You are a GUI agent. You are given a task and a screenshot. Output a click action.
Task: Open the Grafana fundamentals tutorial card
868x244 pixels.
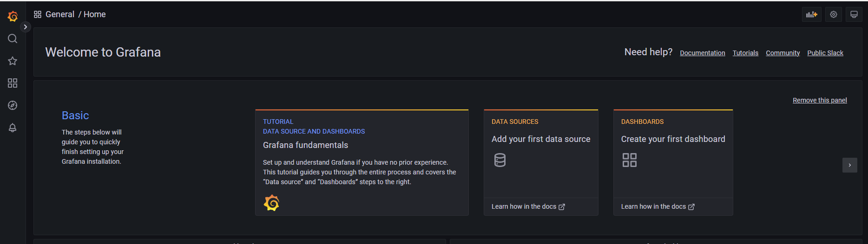tap(362, 162)
